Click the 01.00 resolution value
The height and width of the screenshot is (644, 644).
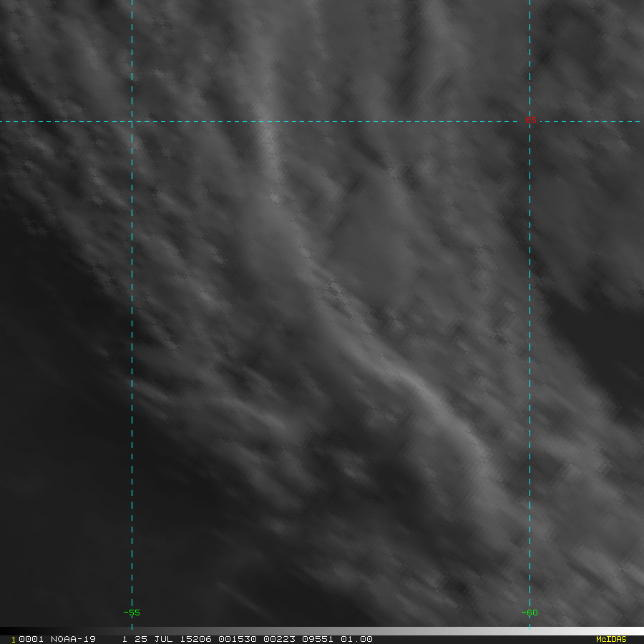point(356,639)
